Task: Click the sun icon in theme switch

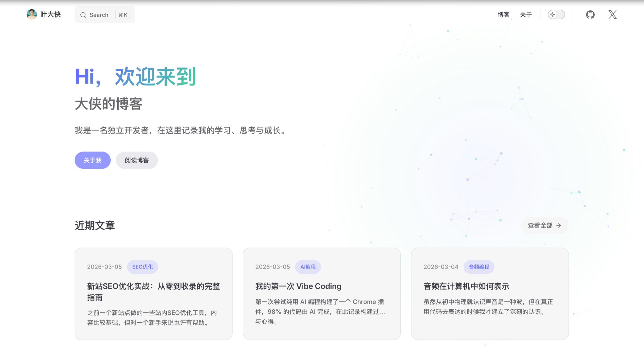Action: click(553, 15)
